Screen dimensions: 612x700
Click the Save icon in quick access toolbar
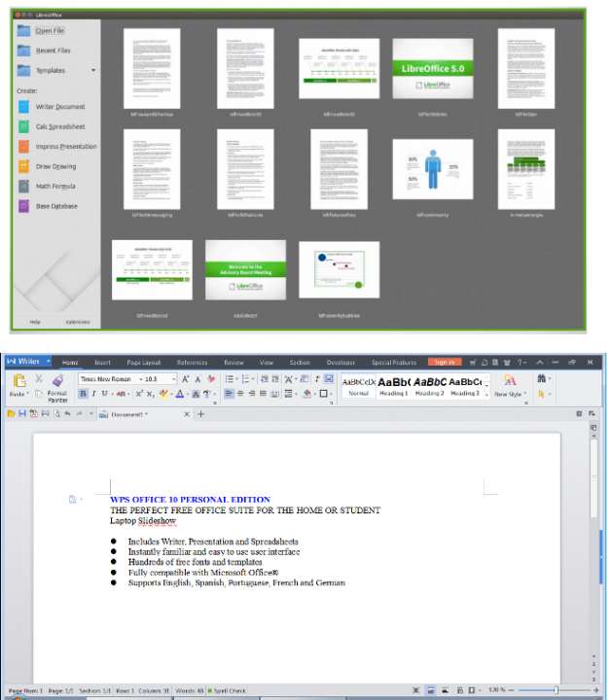click(x=21, y=414)
